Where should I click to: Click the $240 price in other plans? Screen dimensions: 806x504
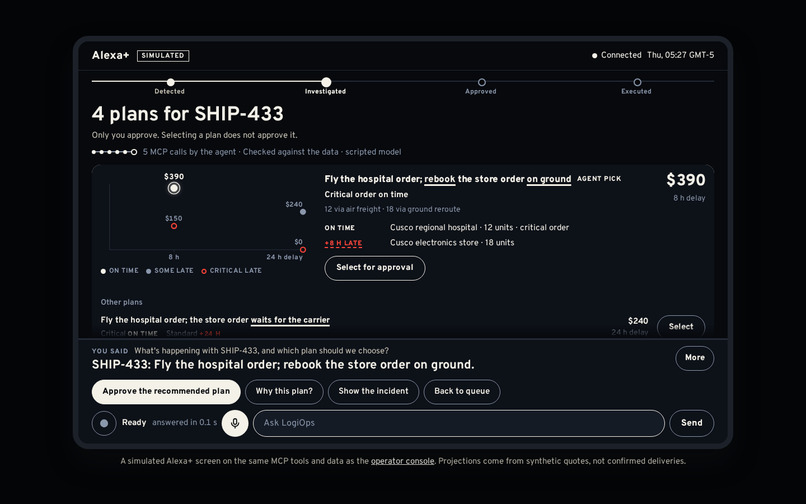(x=638, y=321)
